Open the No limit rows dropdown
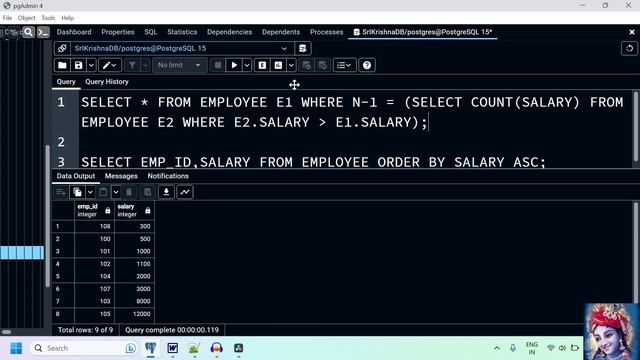The image size is (640, 360). point(179,65)
